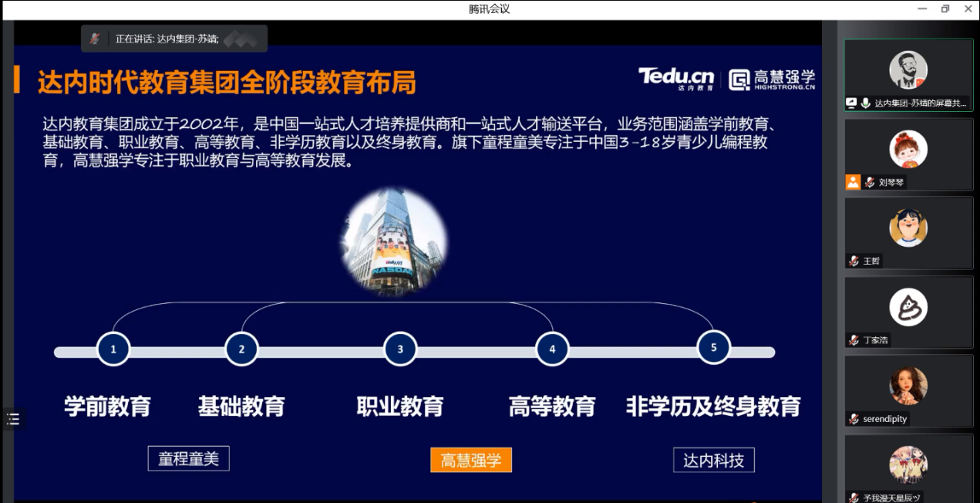The image size is (980, 503).
Task: Click the 基础教育 label
Action: coord(241,406)
